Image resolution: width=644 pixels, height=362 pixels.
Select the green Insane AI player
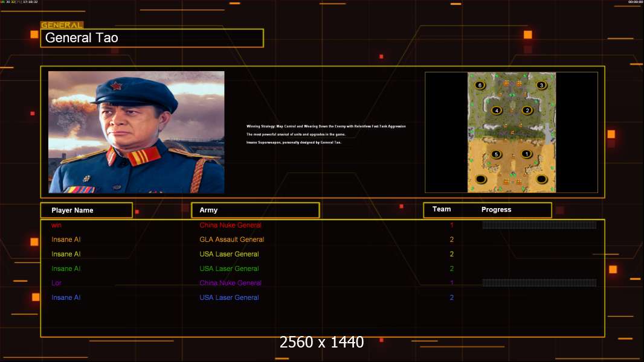click(66, 268)
